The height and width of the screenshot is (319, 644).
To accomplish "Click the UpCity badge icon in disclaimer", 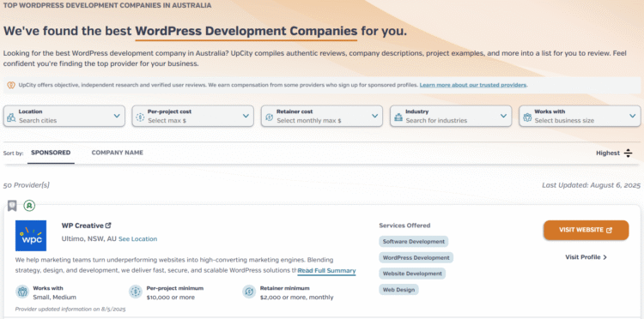I will pos(11,85).
